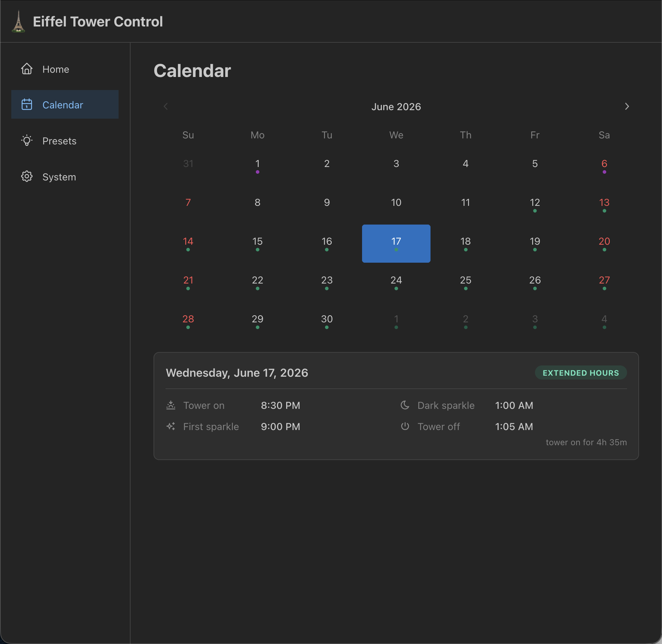Click the First sparkle stars icon
The width and height of the screenshot is (662, 644).
[x=171, y=427]
